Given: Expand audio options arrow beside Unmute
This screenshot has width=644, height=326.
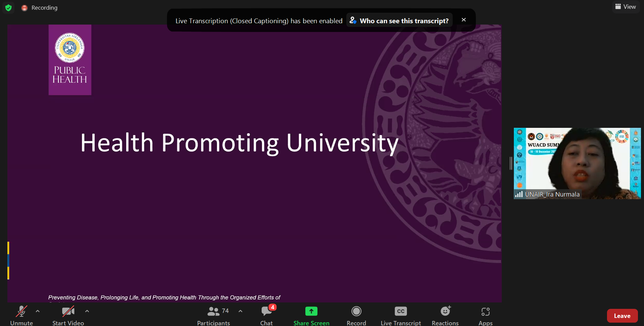Looking at the screenshot, I should click(x=38, y=311).
